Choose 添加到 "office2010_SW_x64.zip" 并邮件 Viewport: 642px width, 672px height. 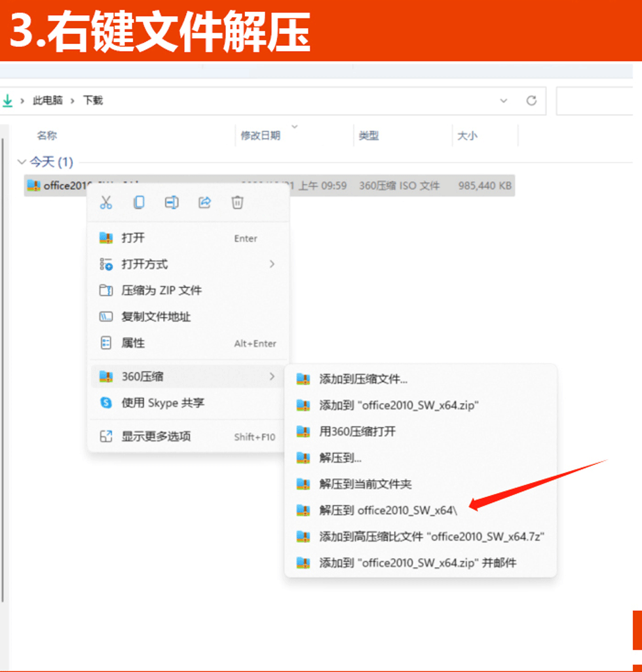pyautogui.click(x=421, y=563)
